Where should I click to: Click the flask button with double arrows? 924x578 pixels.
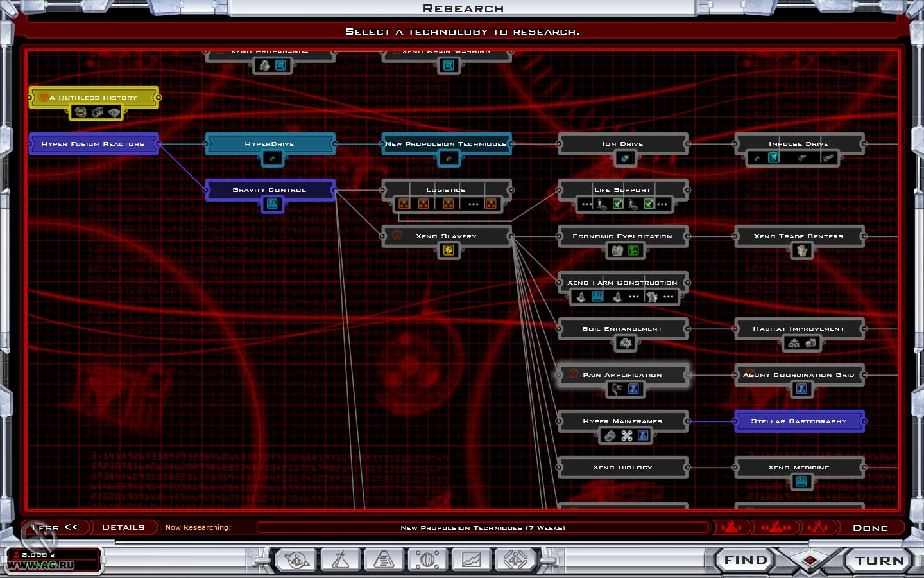tap(776, 527)
